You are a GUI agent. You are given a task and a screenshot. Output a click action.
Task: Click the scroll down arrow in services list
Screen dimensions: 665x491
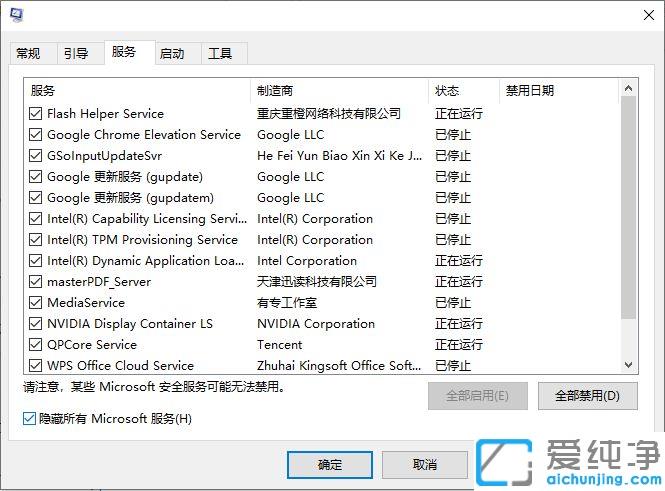pyautogui.click(x=629, y=366)
